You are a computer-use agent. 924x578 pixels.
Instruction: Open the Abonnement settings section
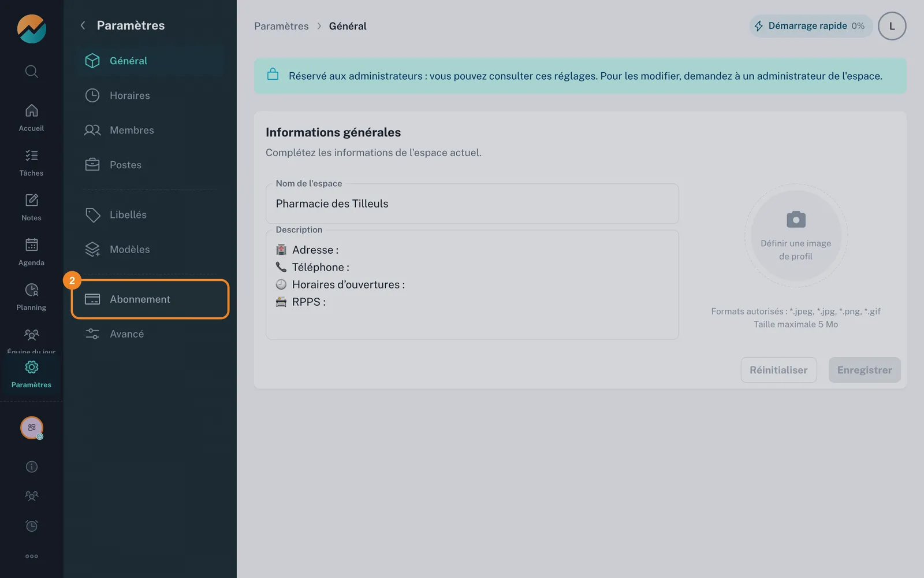click(150, 299)
